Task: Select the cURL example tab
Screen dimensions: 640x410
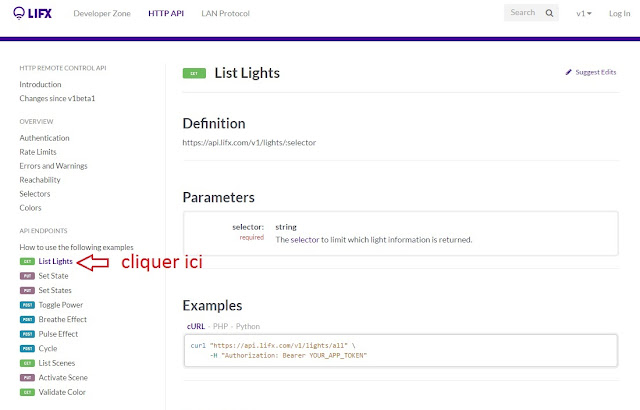Action: tap(196, 326)
